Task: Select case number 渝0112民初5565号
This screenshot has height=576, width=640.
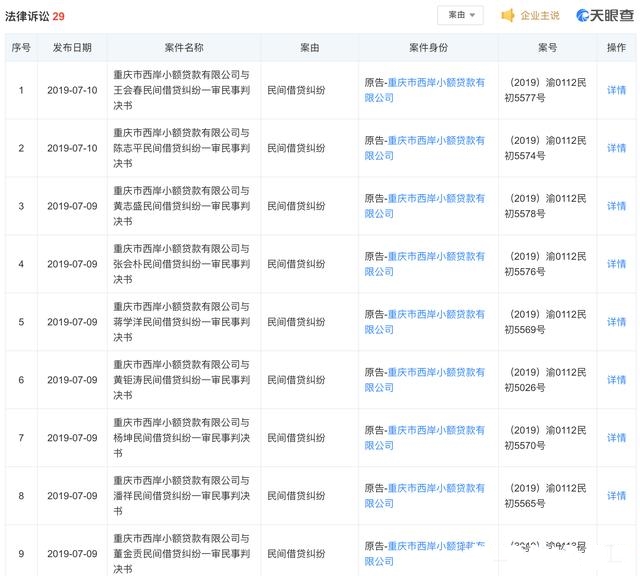Action: pos(546,496)
